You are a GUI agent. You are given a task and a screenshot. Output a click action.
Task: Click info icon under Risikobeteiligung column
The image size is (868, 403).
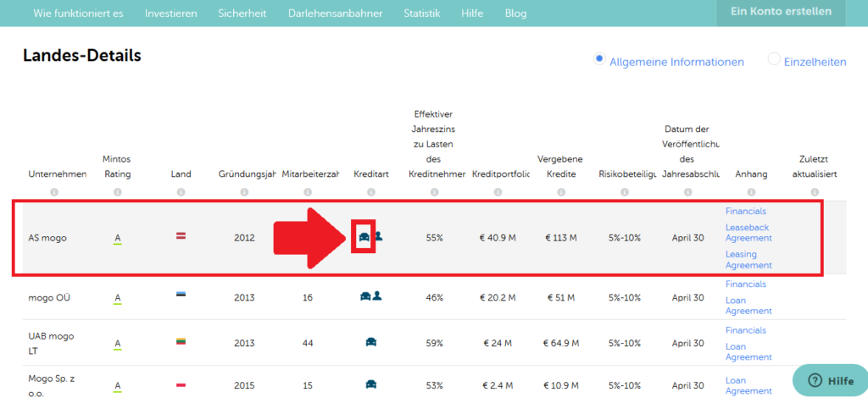click(625, 192)
